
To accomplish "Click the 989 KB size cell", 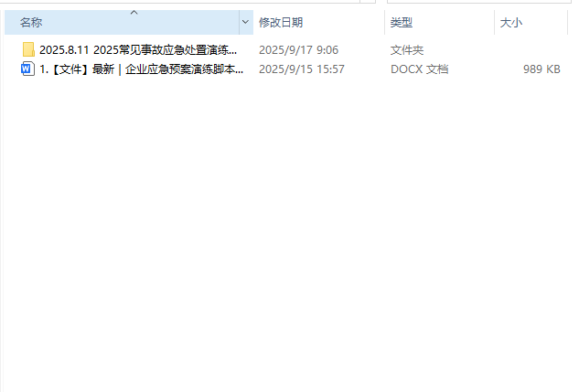I will (x=541, y=69).
